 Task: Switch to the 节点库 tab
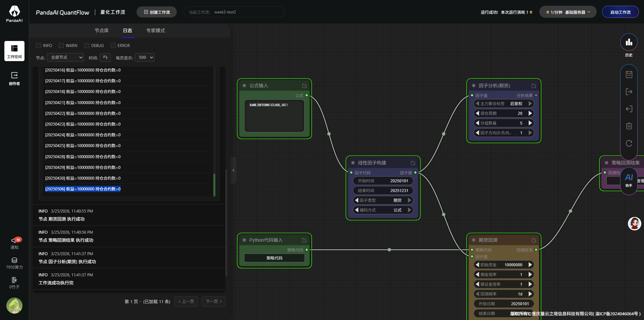(102, 31)
